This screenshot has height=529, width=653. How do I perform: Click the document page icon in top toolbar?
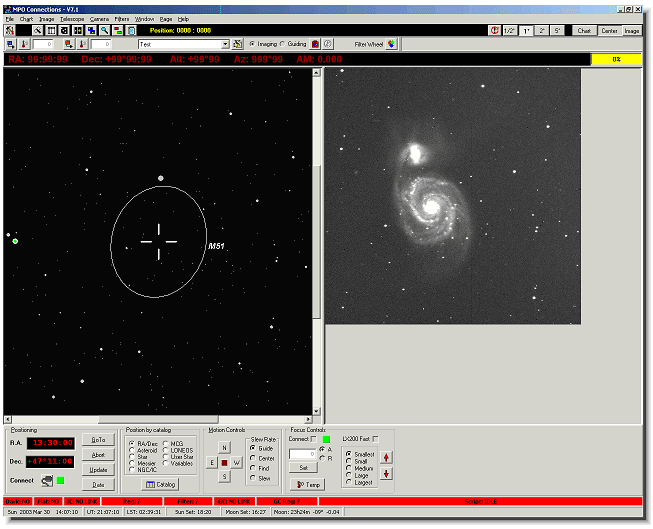[131, 30]
